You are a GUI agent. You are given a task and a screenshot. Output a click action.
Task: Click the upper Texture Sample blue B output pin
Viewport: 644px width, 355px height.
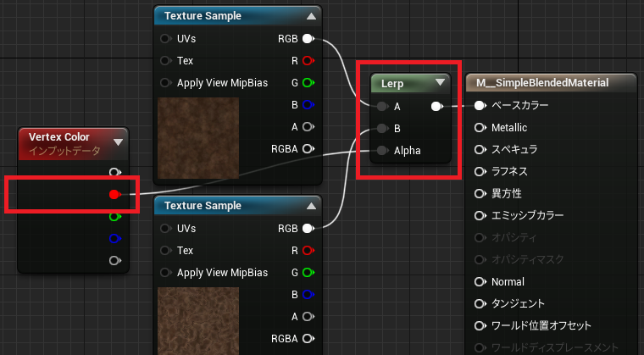[x=308, y=105]
